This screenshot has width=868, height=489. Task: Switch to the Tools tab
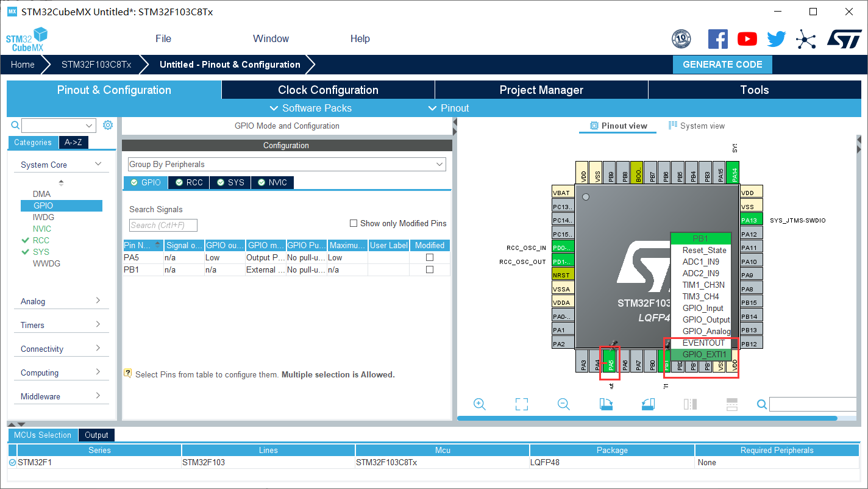coord(755,90)
